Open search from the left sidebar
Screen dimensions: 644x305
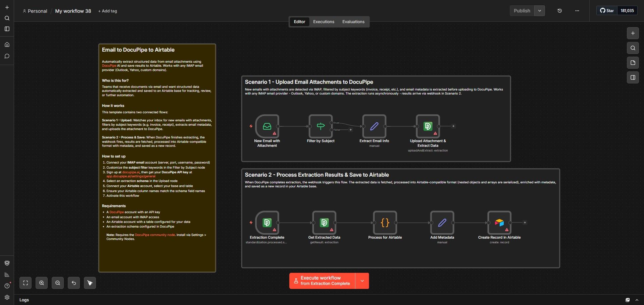[7, 18]
